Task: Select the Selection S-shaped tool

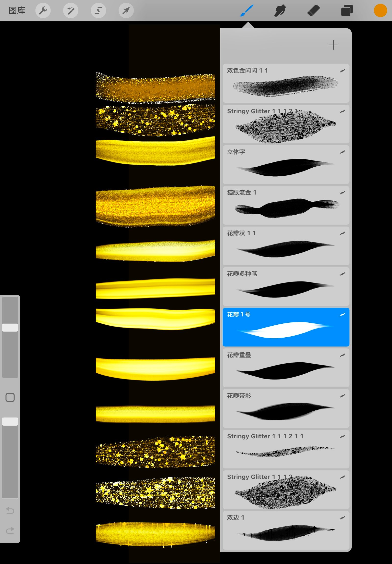Action: click(98, 11)
